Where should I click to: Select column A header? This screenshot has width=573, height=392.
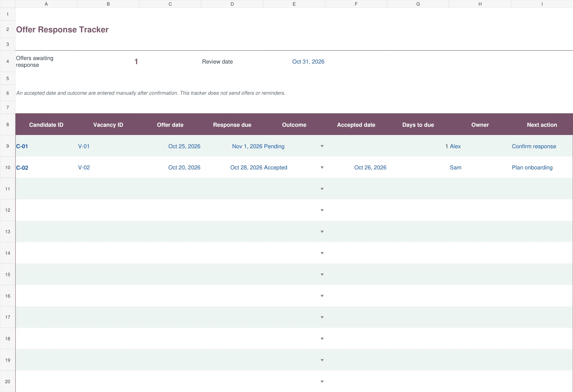pyautogui.click(x=46, y=4)
